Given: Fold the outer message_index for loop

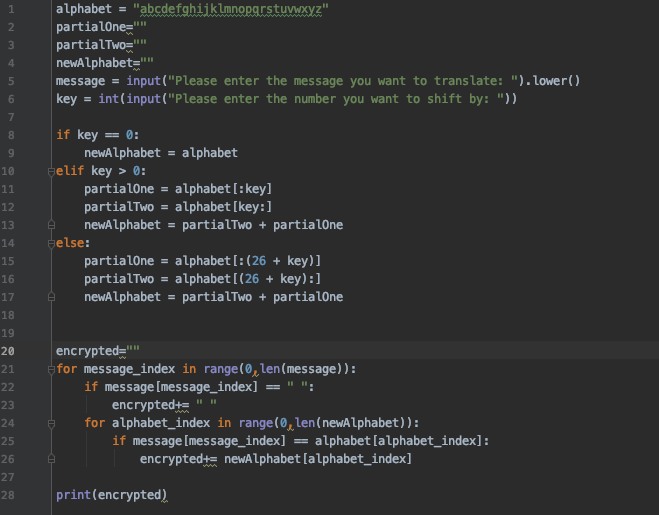Looking at the screenshot, I should pyautogui.click(x=49, y=369).
